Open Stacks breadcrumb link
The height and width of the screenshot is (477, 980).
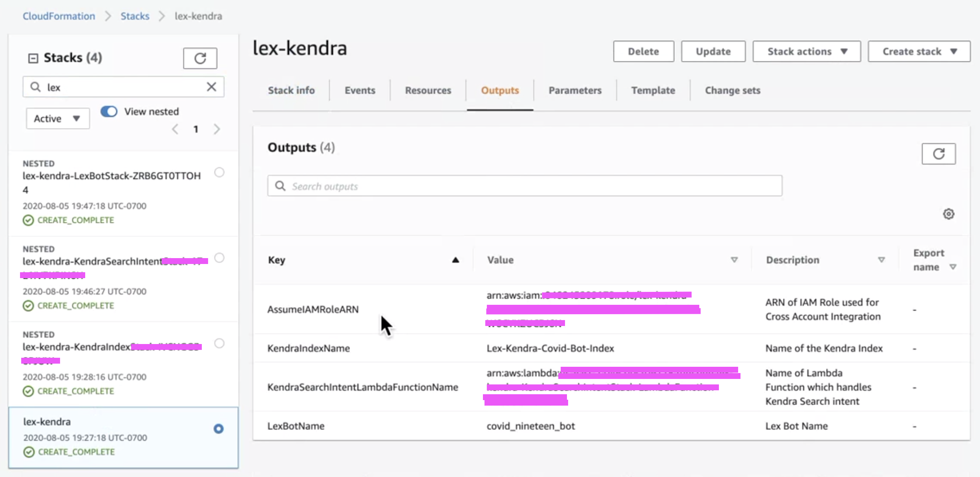[x=135, y=16]
